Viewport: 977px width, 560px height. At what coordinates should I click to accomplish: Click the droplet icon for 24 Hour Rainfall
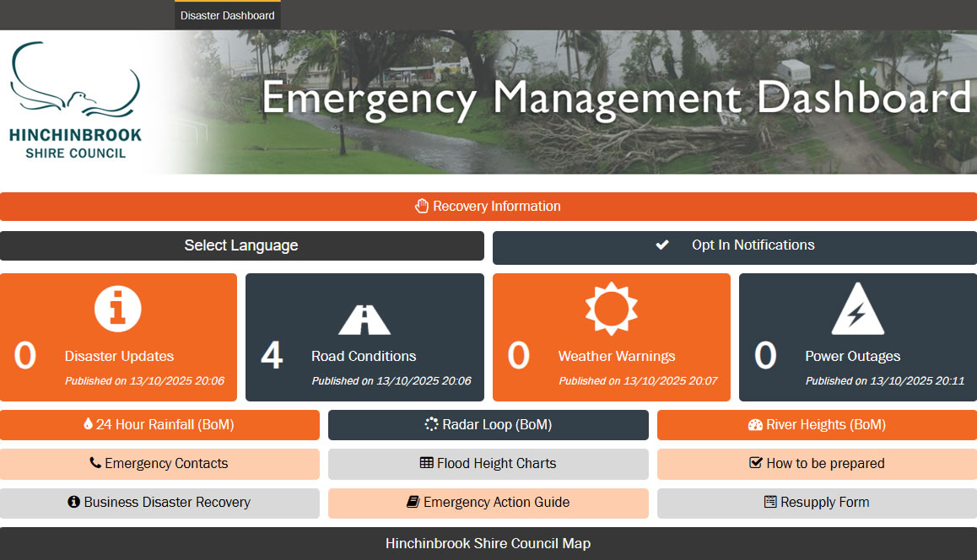coord(89,425)
